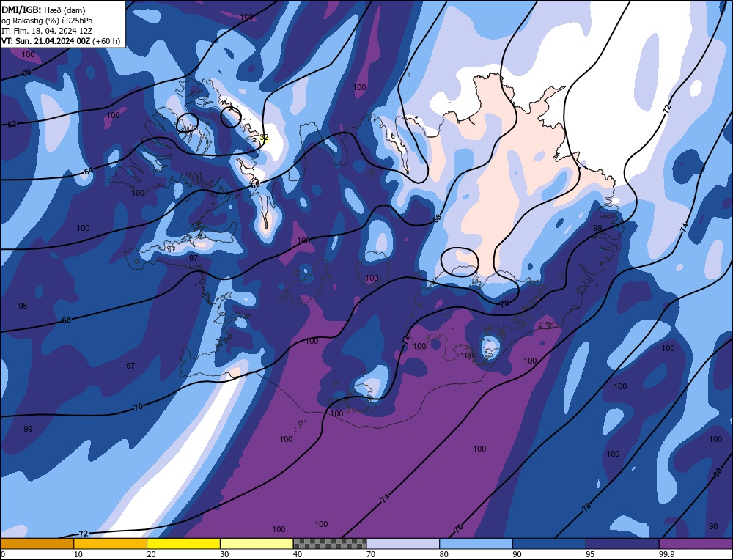Click the contour label 78
This screenshot has height=560, width=733.
pyautogui.click(x=586, y=506)
